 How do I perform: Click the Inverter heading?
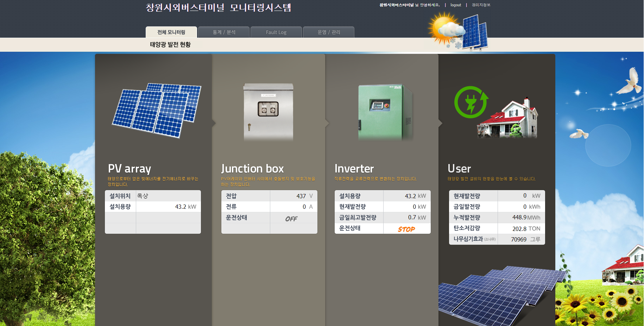pyautogui.click(x=354, y=169)
